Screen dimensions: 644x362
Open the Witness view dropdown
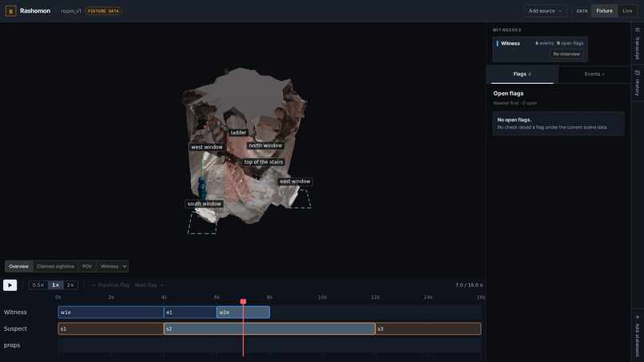(113, 266)
